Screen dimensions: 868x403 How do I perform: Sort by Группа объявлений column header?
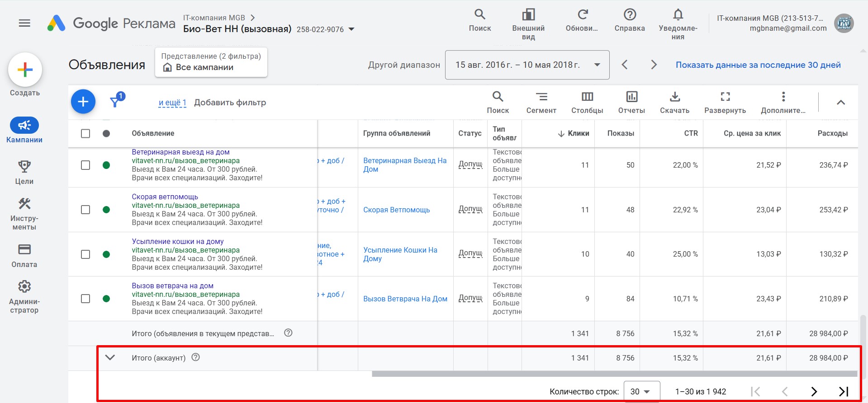click(x=397, y=133)
